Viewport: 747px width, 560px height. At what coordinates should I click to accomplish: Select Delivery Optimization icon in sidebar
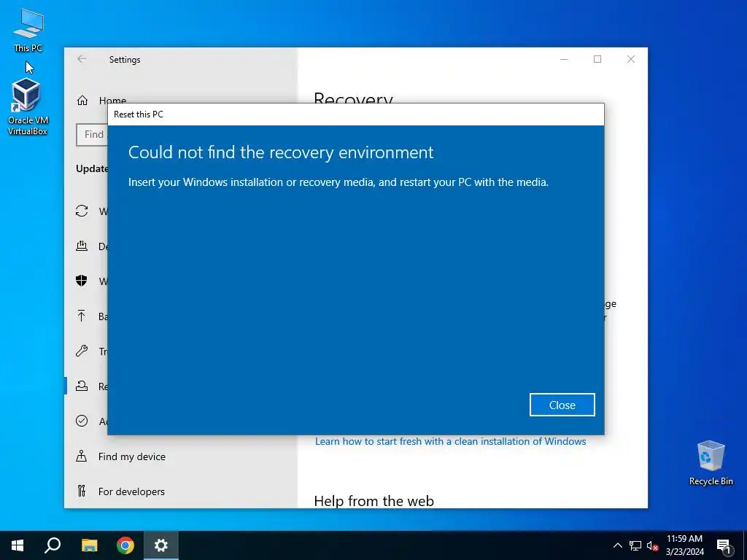82,246
